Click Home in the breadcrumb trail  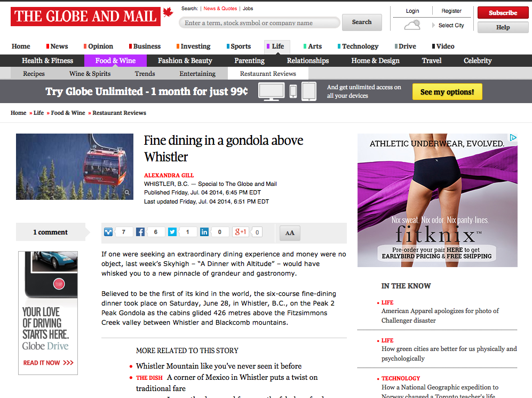(x=18, y=113)
